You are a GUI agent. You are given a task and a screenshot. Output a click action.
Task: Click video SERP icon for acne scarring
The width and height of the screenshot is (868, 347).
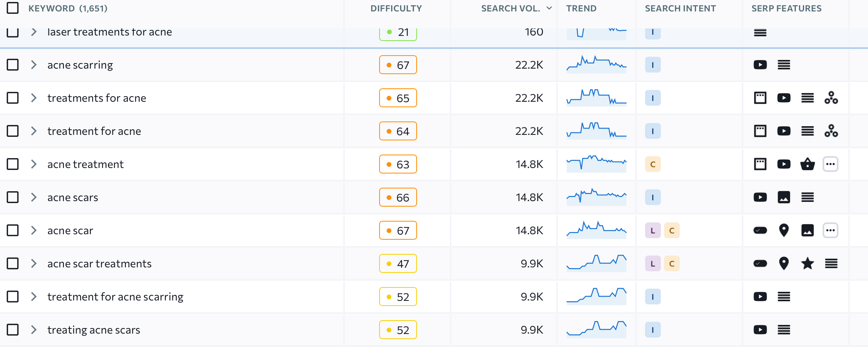click(x=760, y=65)
